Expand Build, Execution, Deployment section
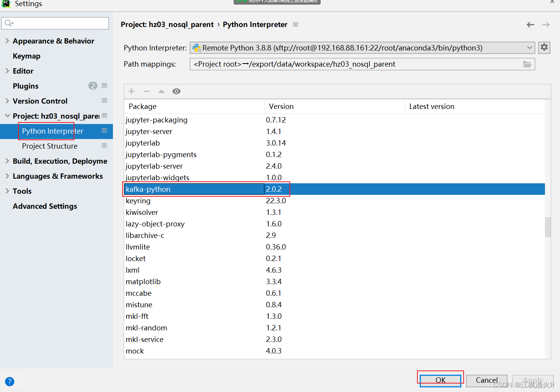 7,161
